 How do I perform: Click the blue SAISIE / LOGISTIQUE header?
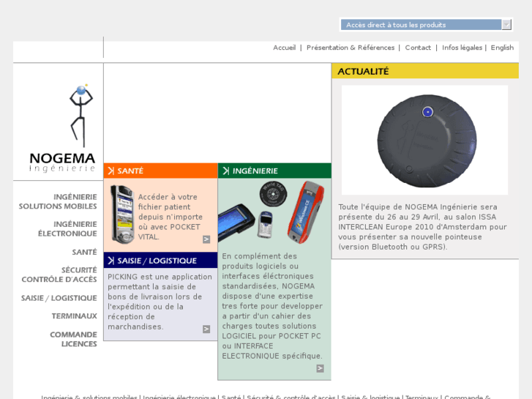(161, 261)
